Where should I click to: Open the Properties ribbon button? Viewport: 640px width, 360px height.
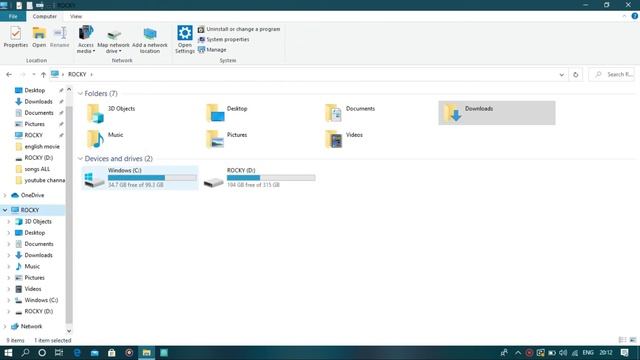[16, 37]
